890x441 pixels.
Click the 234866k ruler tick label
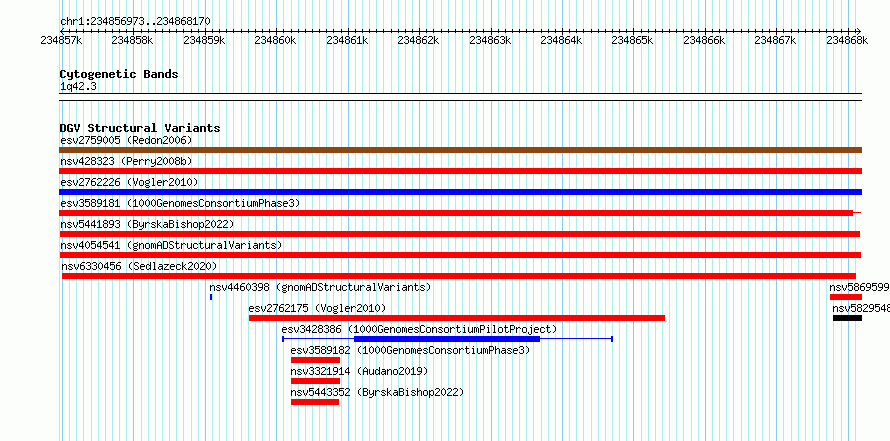704,40
